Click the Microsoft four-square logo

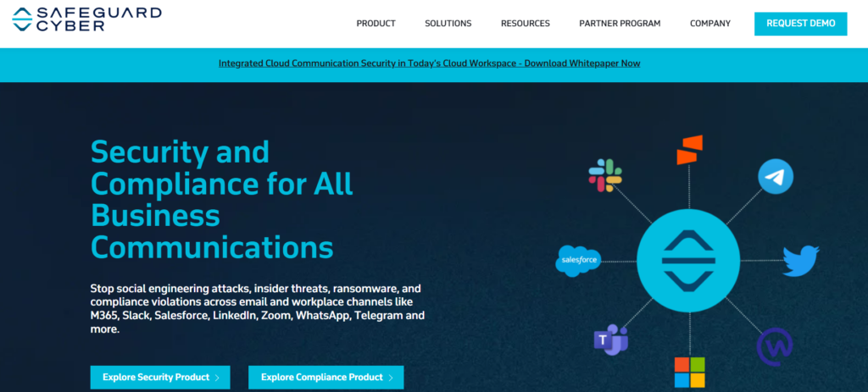click(689, 371)
